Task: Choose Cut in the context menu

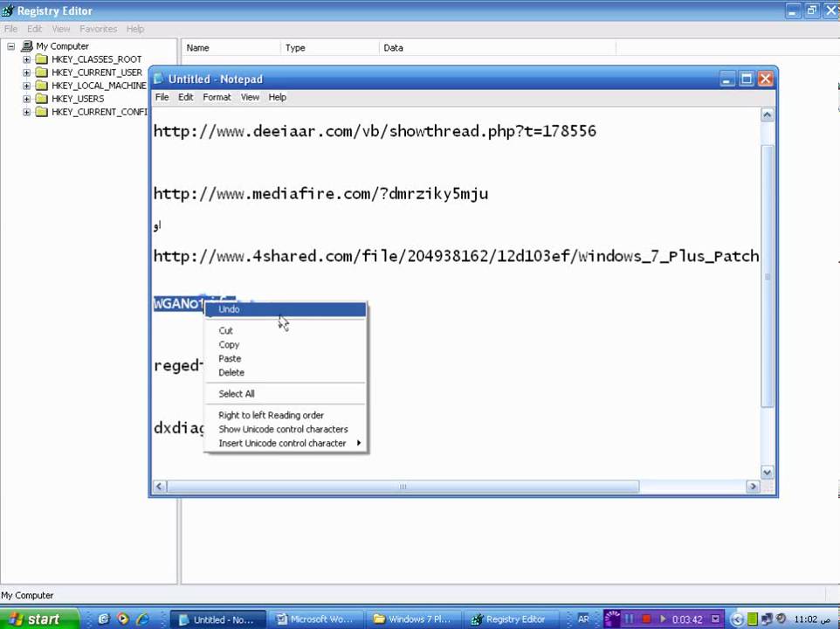Action: click(286, 330)
